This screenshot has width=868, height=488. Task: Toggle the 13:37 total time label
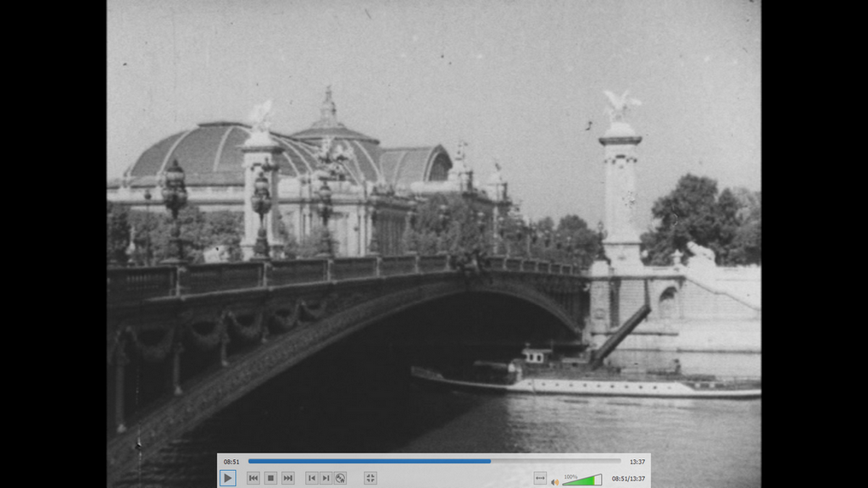(637, 462)
